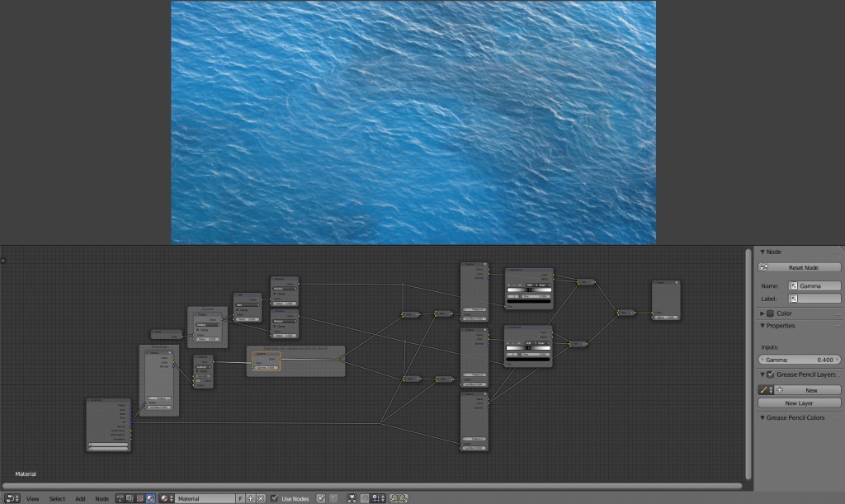Open the Add menu
This screenshot has height=504, width=845.
coord(80,498)
